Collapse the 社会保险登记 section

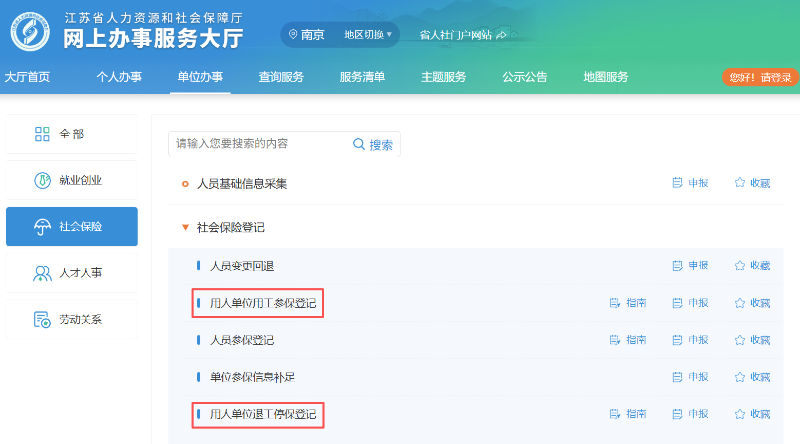pos(185,228)
